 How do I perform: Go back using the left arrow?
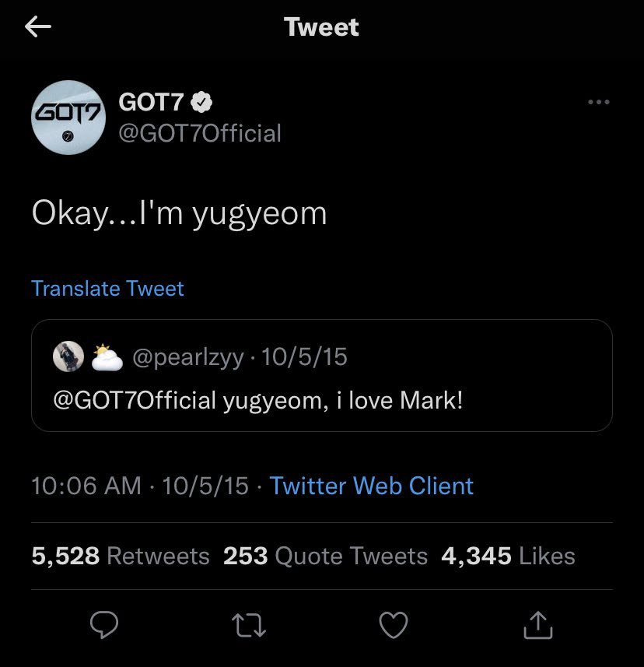coord(37,27)
